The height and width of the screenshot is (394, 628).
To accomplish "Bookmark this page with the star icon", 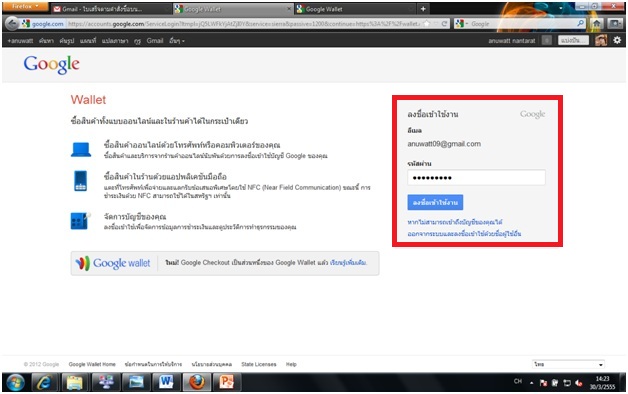I will (427, 24).
